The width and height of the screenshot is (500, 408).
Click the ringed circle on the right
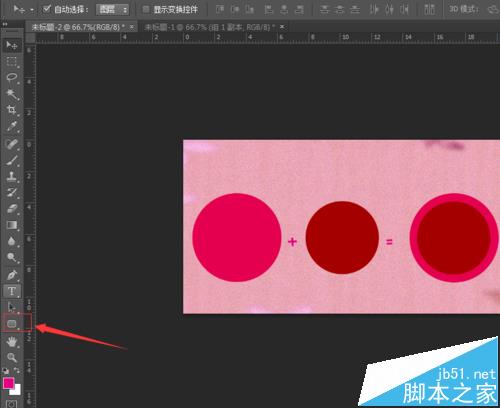pyautogui.click(x=454, y=237)
